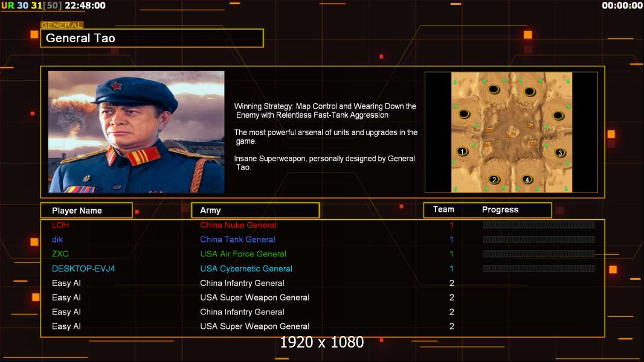Click the Winning Strategy description text

tap(325, 110)
